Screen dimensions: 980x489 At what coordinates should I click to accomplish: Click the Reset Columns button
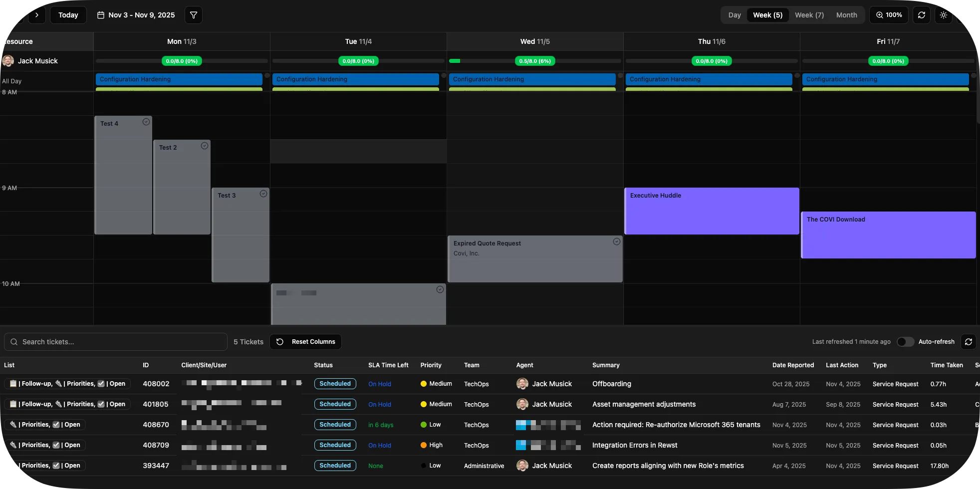point(306,342)
